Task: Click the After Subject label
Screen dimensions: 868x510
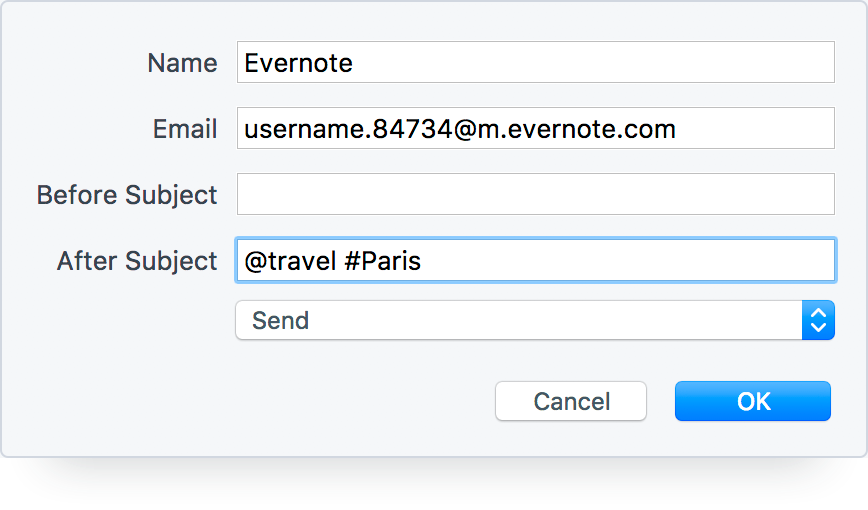Action: [137, 261]
